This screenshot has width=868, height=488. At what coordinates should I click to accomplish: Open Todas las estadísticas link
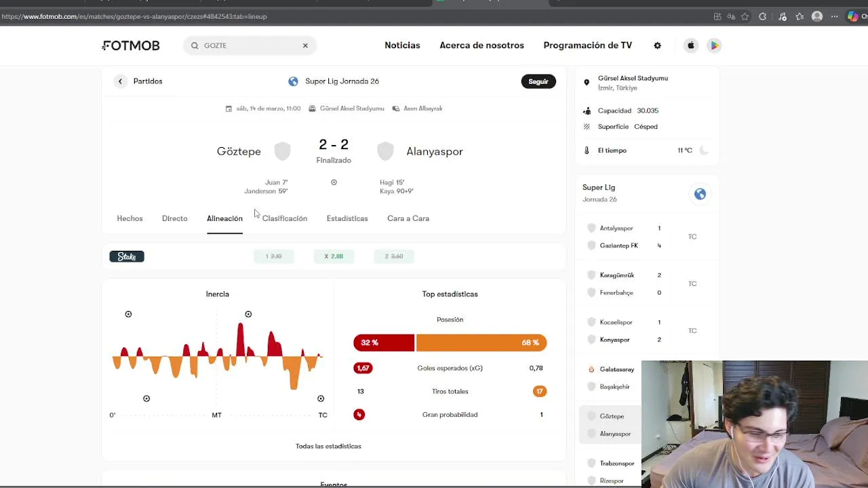328,446
